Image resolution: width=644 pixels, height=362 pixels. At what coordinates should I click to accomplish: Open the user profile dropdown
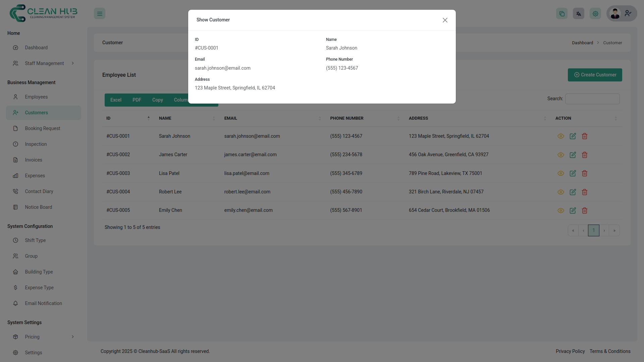[622, 14]
